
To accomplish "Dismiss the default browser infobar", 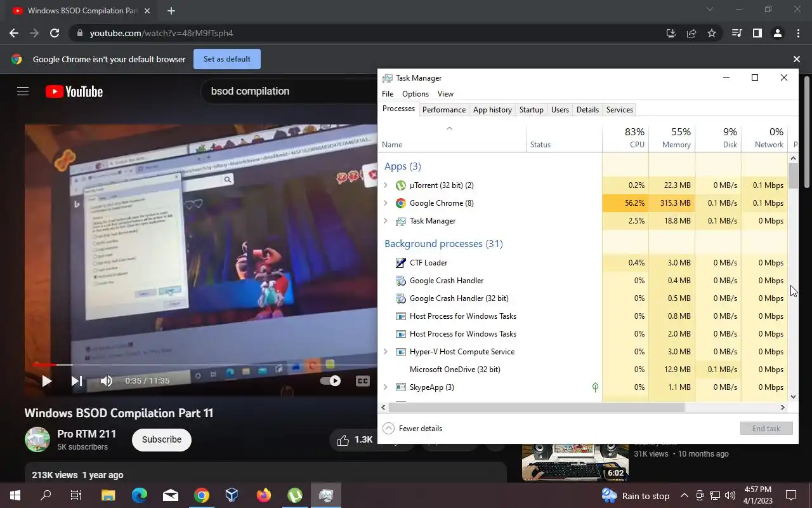I will point(796,59).
